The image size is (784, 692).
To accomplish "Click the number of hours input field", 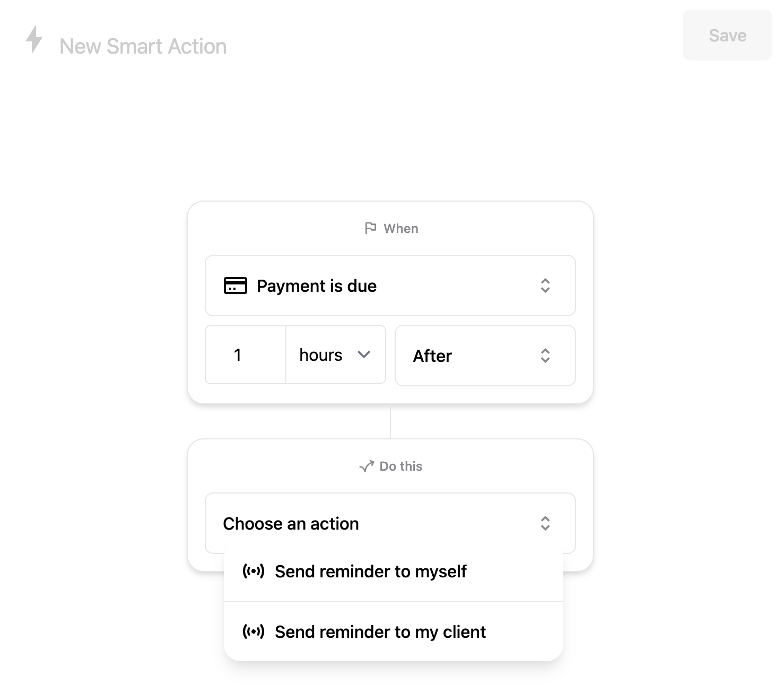I will pyautogui.click(x=246, y=354).
